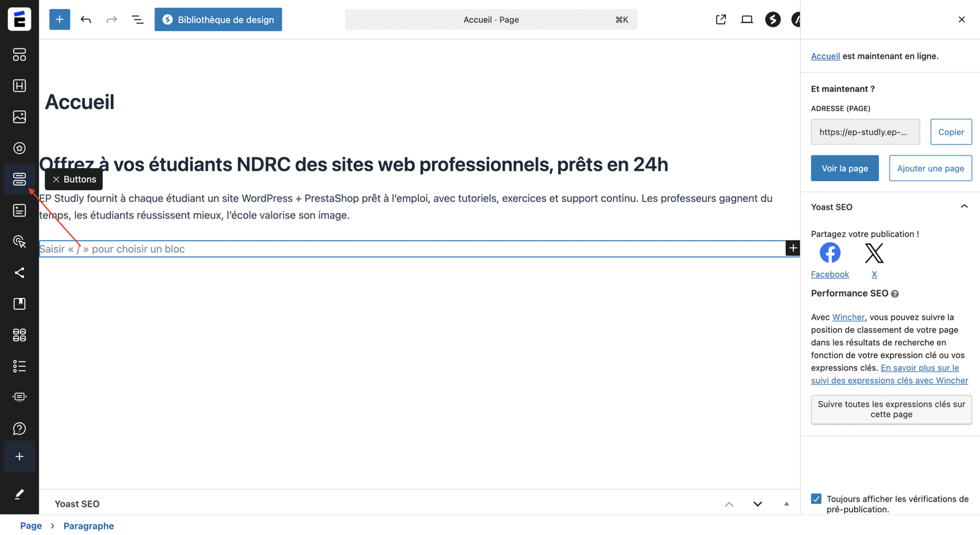Open the Wincher link
980x535 pixels.
[848, 317]
